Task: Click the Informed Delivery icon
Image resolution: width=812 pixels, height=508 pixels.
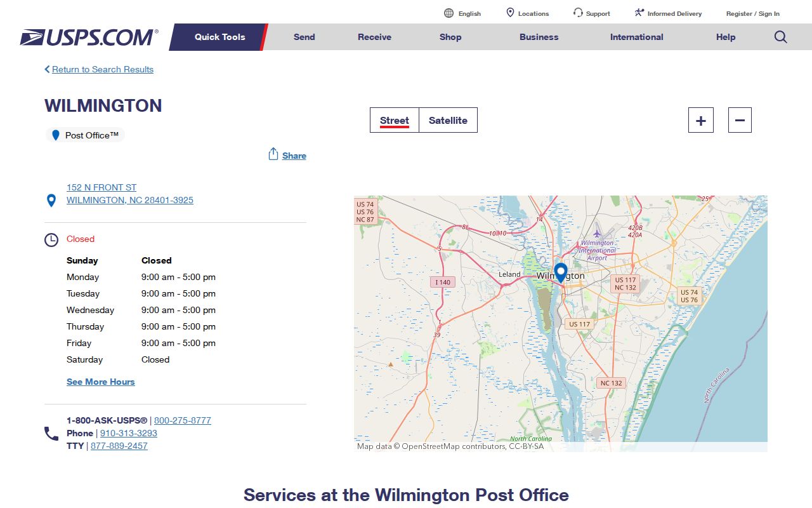Action: pyautogui.click(x=639, y=13)
